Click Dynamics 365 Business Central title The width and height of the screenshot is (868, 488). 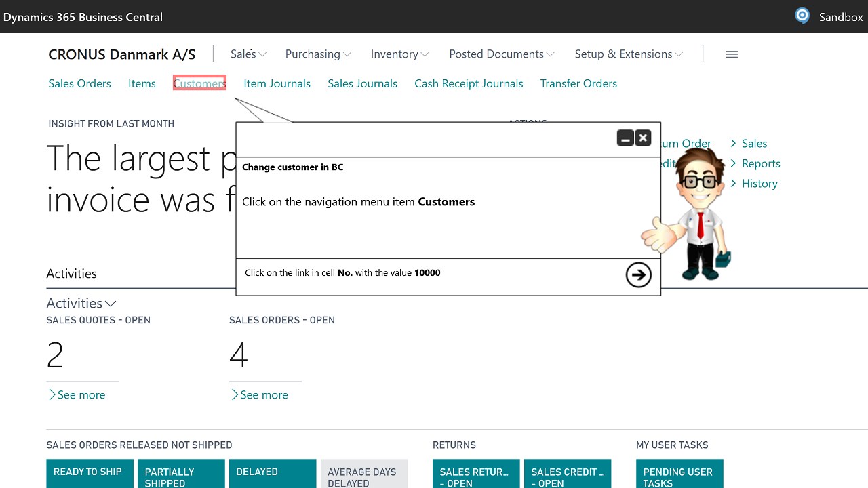point(83,17)
